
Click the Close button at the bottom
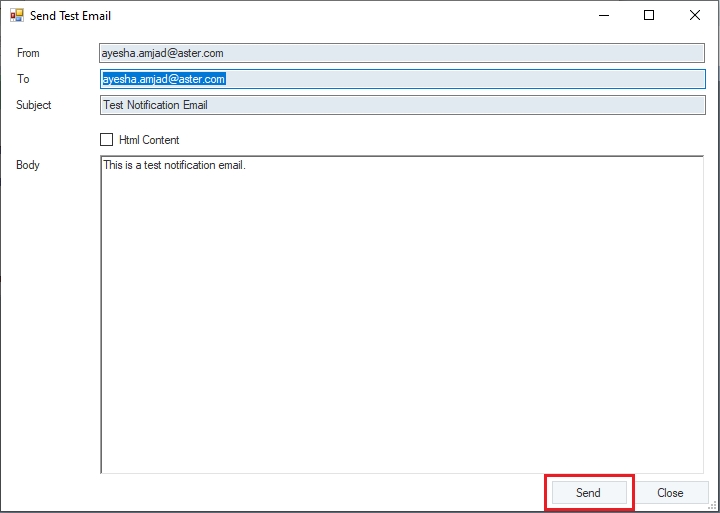click(670, 493)
